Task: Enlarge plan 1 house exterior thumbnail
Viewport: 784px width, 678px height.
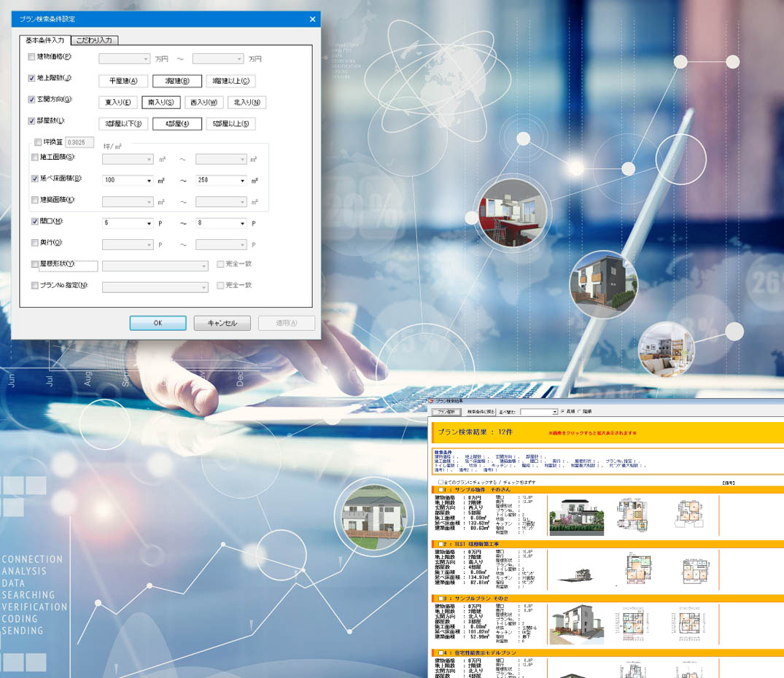Action: click(x=576, y=516)
